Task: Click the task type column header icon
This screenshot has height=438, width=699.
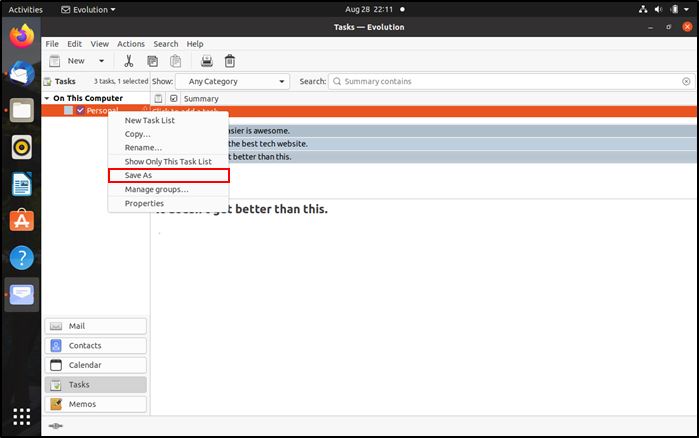Action: 158,98
